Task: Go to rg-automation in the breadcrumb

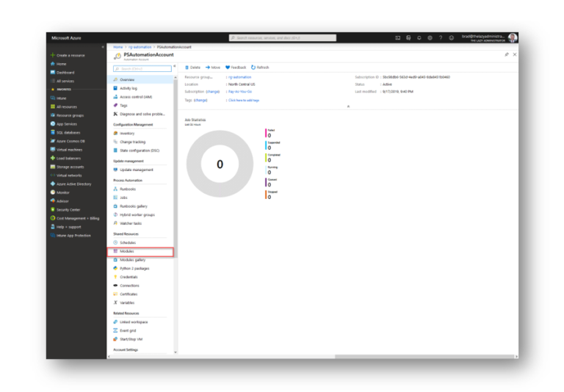Action: (x=140, y=47)
